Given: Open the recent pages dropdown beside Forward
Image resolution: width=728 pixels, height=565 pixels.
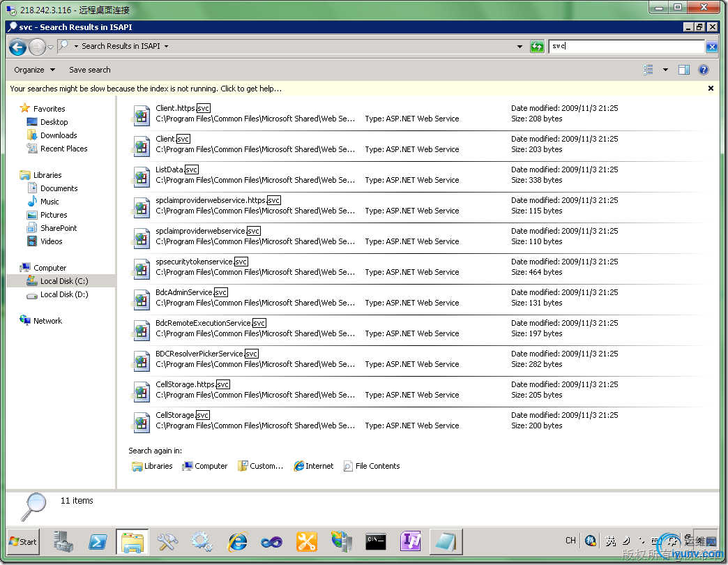Looking at the screenshot, I should tap(51, 47).
